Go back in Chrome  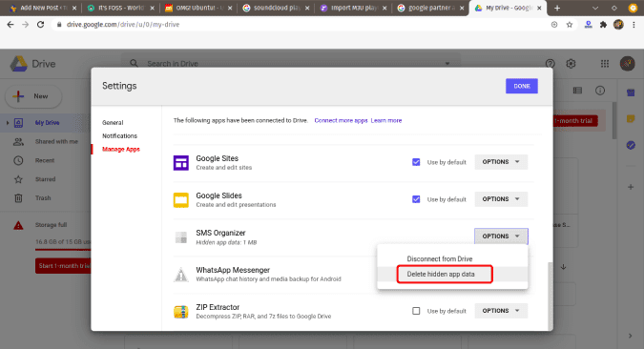[x=10, y=25]
